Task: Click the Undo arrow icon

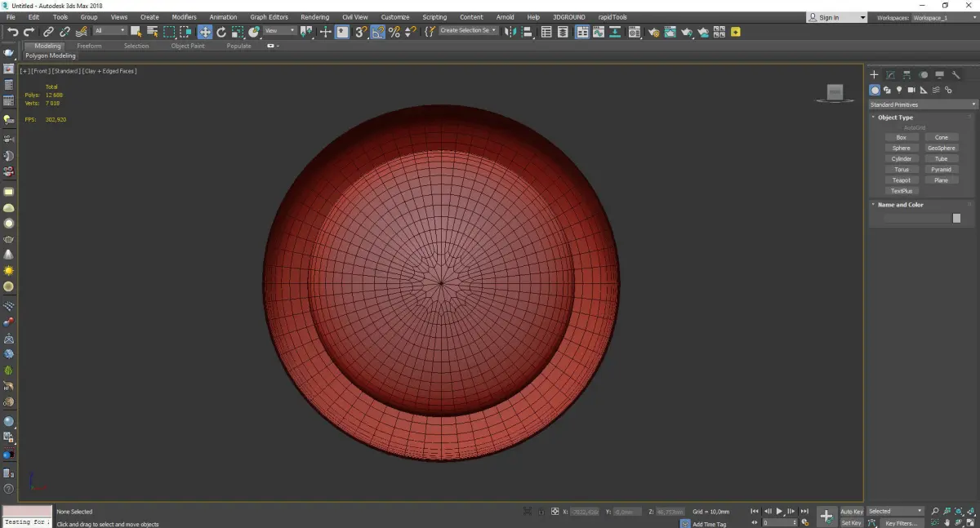Action: 13,32
